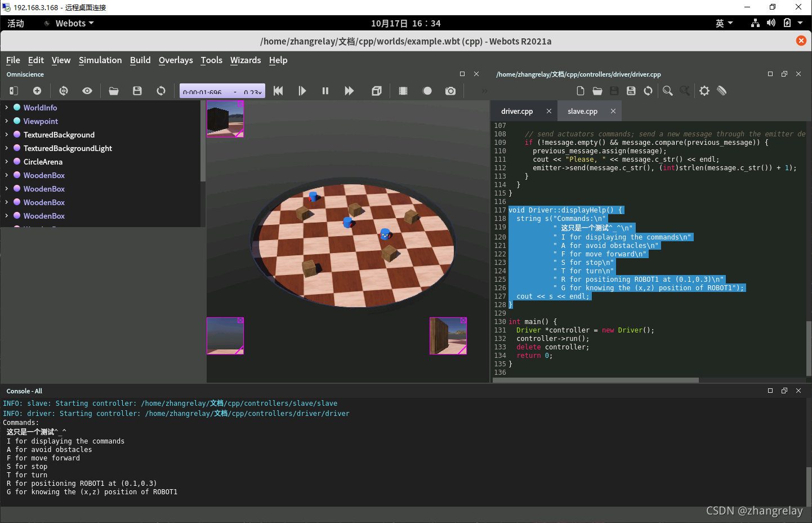Screen dimensions: 812x523
Task: Select the WorldInfo tree item
Action: click(x=40, y=108)
